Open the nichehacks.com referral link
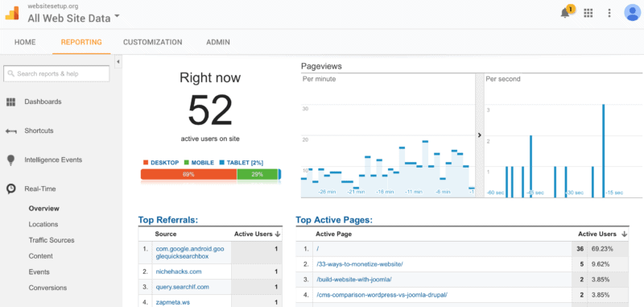Screen dimensions: 644x307 pyautogui.click(x=179, y=272)
